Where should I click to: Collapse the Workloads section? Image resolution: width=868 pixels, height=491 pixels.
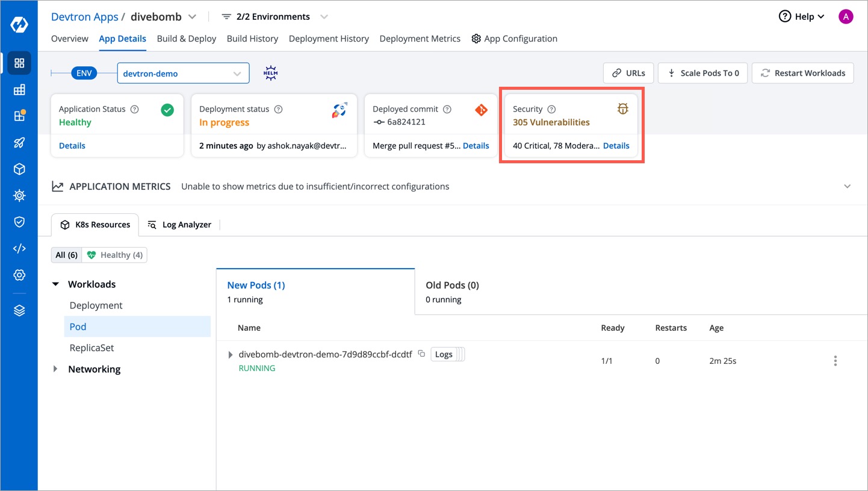point(55,284)
